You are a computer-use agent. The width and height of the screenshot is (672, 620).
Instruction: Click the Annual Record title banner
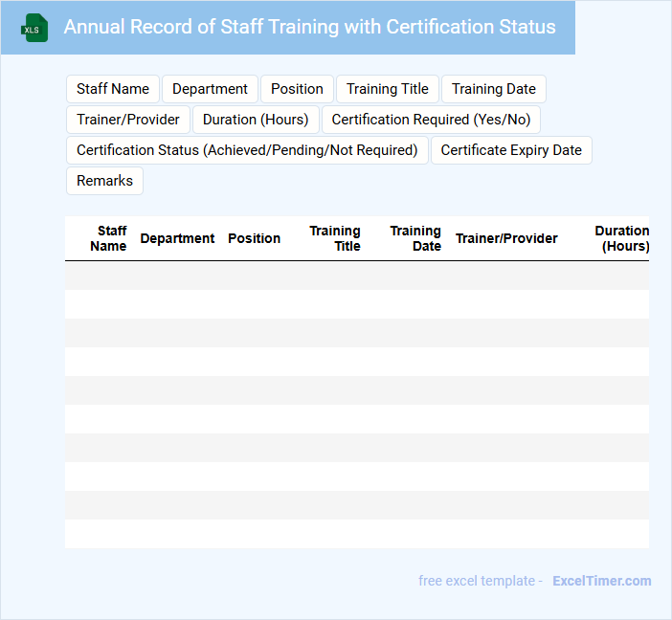(x=309, y=27)
